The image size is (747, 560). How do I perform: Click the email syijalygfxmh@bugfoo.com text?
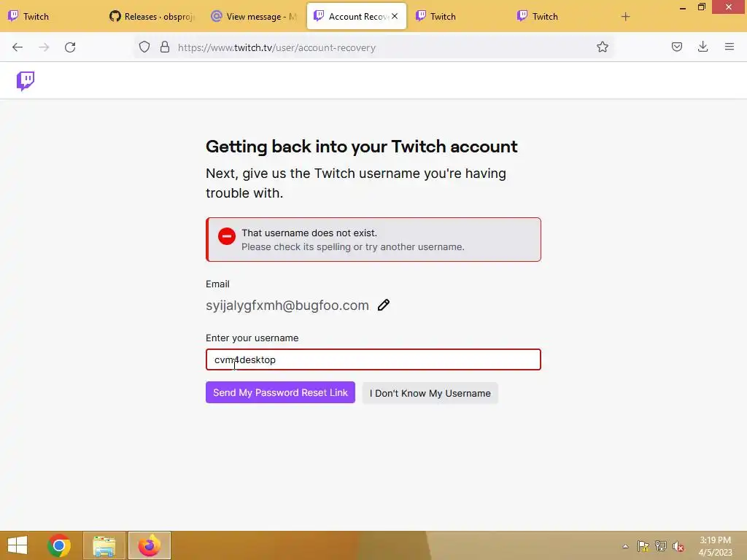point(287,306)
